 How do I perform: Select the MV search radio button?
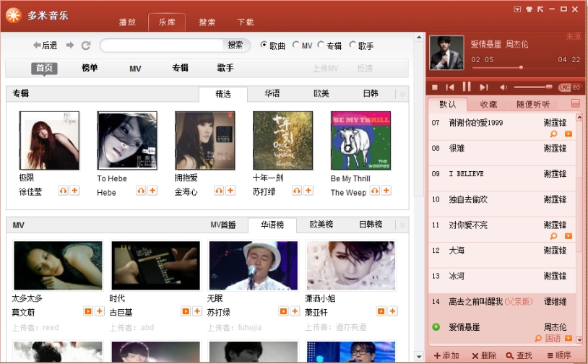pyautogui.click(x=295, y=45)
